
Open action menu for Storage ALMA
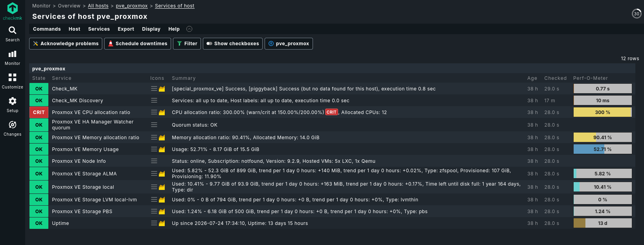point(154,174)
